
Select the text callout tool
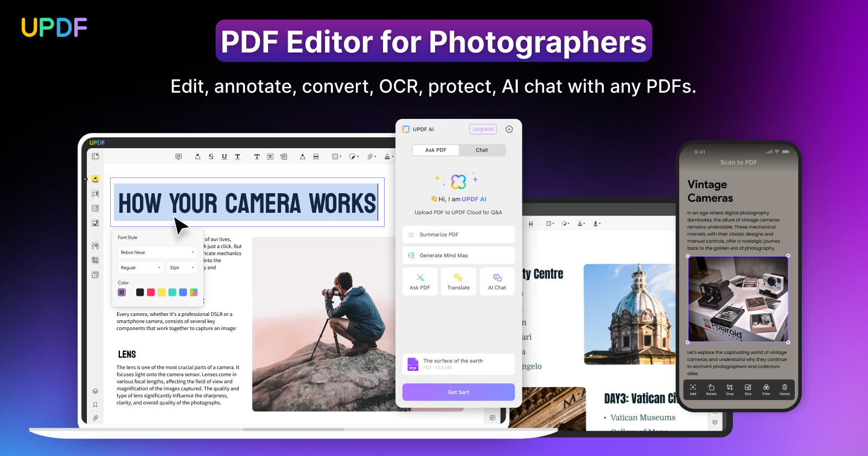click(283, 156)
